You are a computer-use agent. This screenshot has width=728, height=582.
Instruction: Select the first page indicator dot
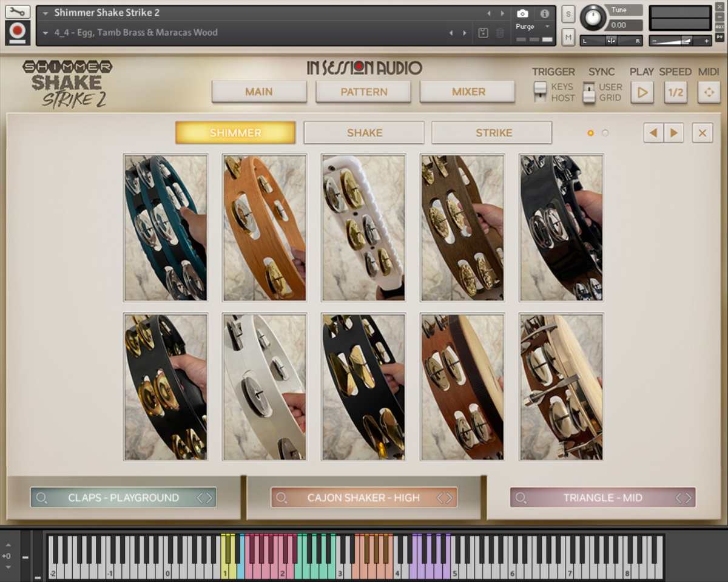(x=590, y=133)
